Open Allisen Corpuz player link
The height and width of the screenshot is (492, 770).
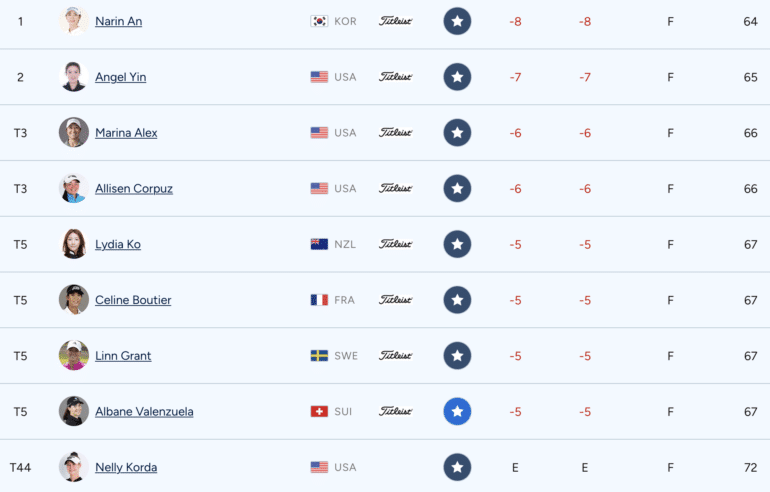[x=134, y=189]
